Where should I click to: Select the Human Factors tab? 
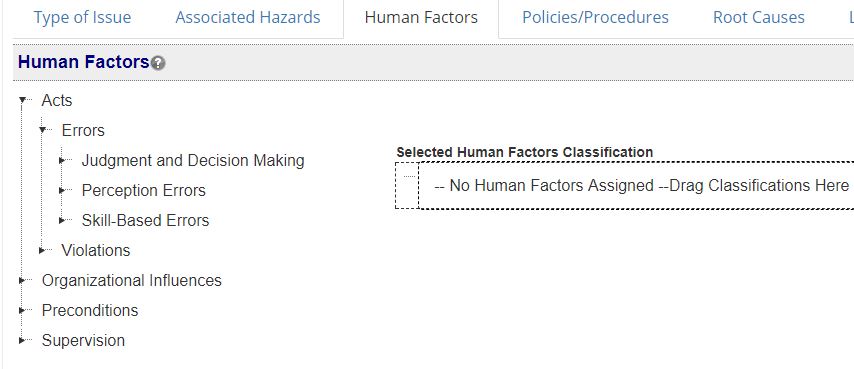tap(421, 17)
